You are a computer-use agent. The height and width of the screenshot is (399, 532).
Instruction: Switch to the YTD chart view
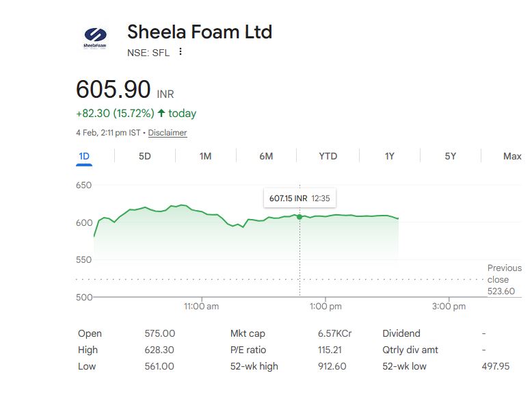tap(328, 156)
